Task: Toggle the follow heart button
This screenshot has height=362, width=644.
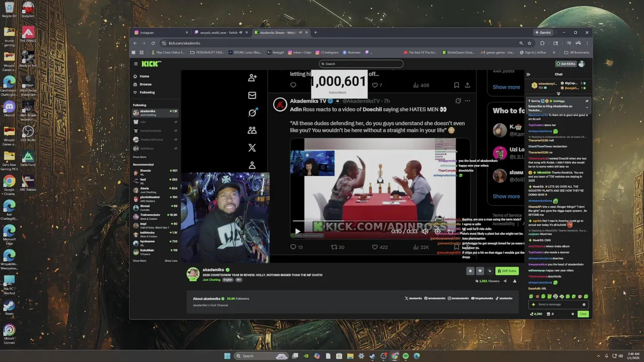Action: pyautogui.click(x=479, y=271)
